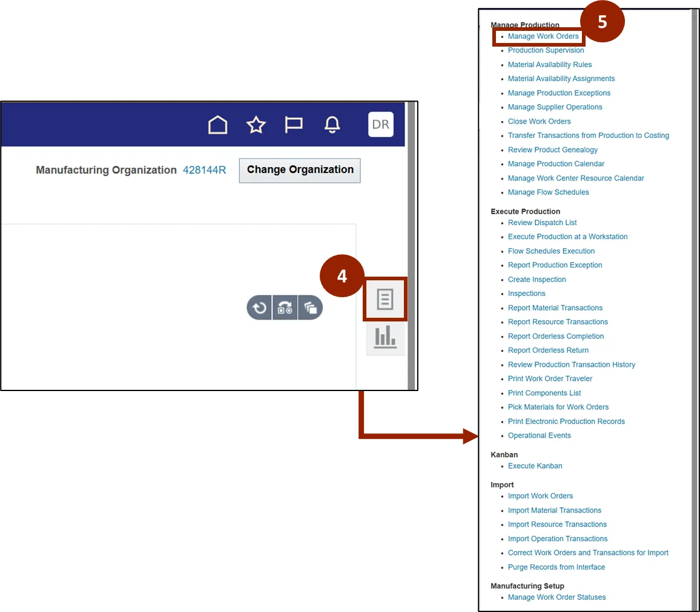Screen dimensions: 700x612
Task: Select Print Components List
Action: click(544, 393)
